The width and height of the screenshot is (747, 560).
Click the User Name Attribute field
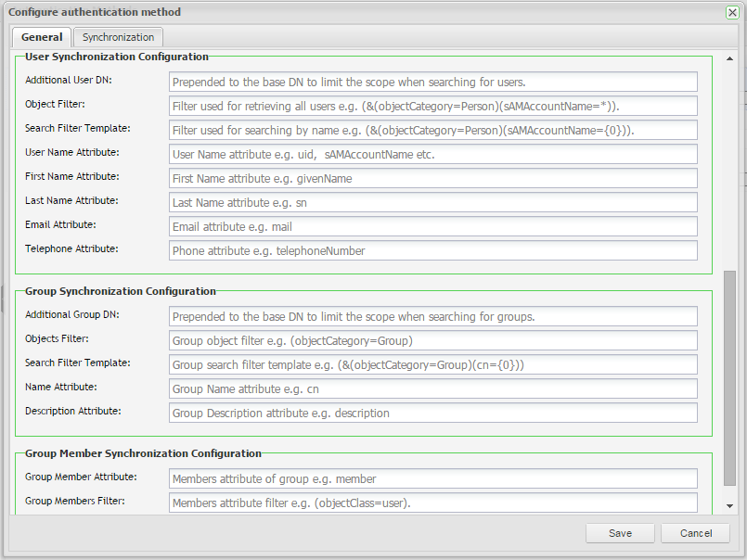(x=432, y=154)
